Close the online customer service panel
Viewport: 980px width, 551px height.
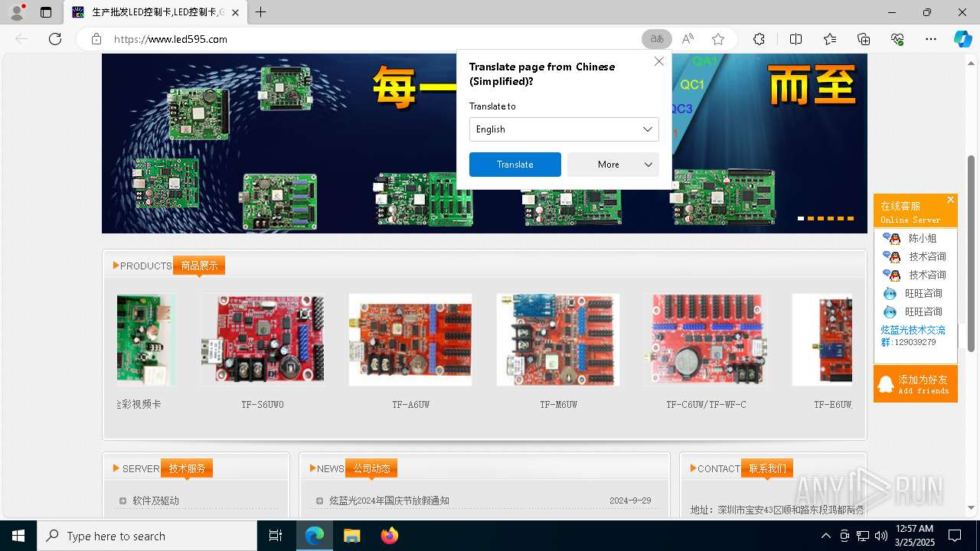[950, 200]
